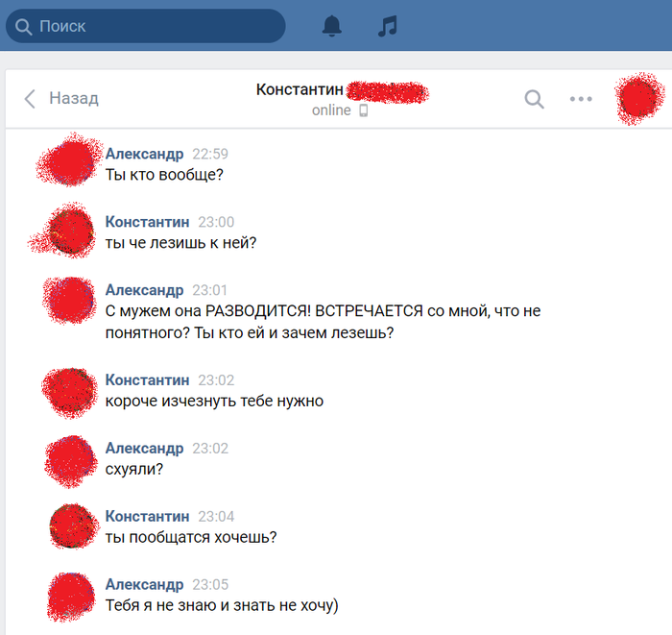Go back via the Назад link

coord(74,98)
